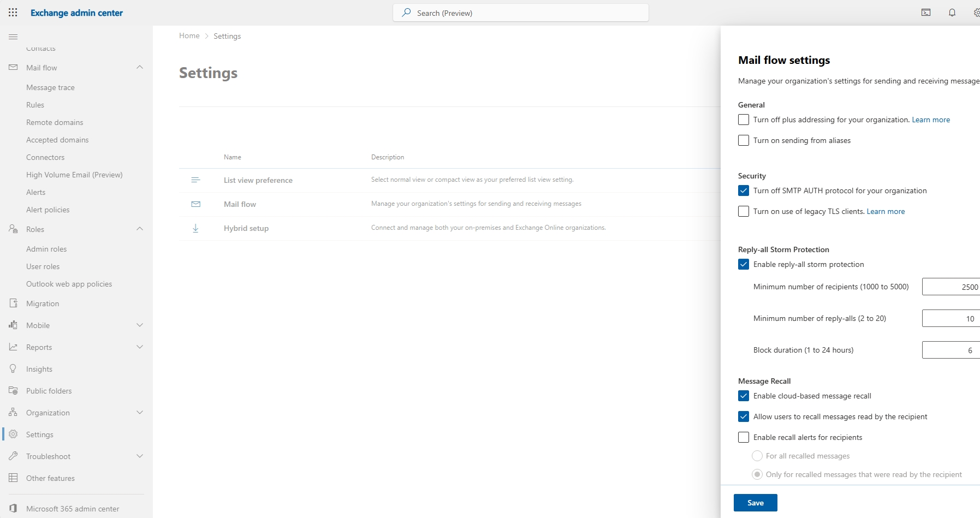Image resolution: width=980 pixels, height=518 pixels.
Task: Uncheck Turn off SMTP AUTH protocol
Action: (x=744, y=190)
